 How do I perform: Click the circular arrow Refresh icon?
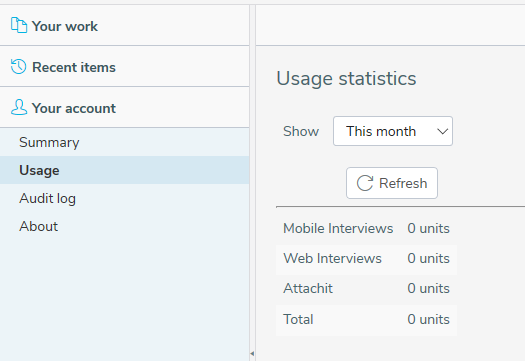(x=365, y=183)
